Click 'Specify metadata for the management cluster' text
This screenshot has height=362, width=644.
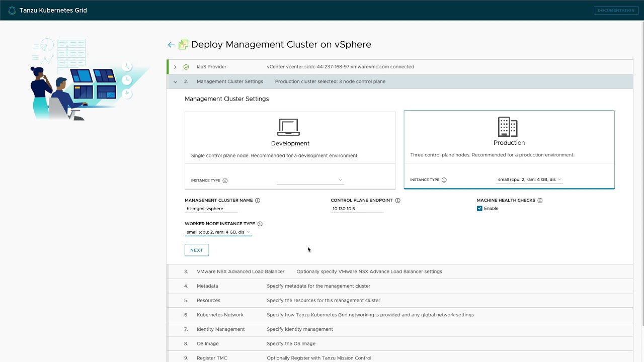tap(318, 286)
